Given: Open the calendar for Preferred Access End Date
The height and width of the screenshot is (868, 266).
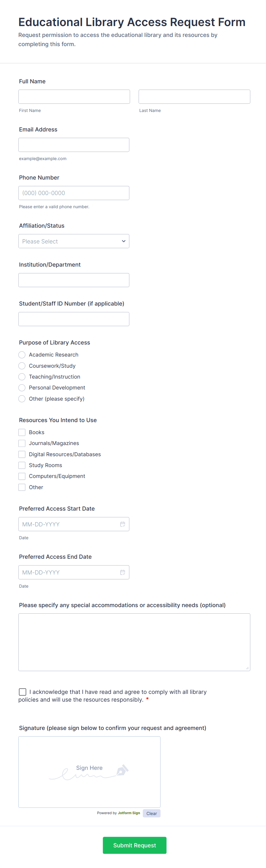Looking at the screenshot, I should [x=123, y=572].
